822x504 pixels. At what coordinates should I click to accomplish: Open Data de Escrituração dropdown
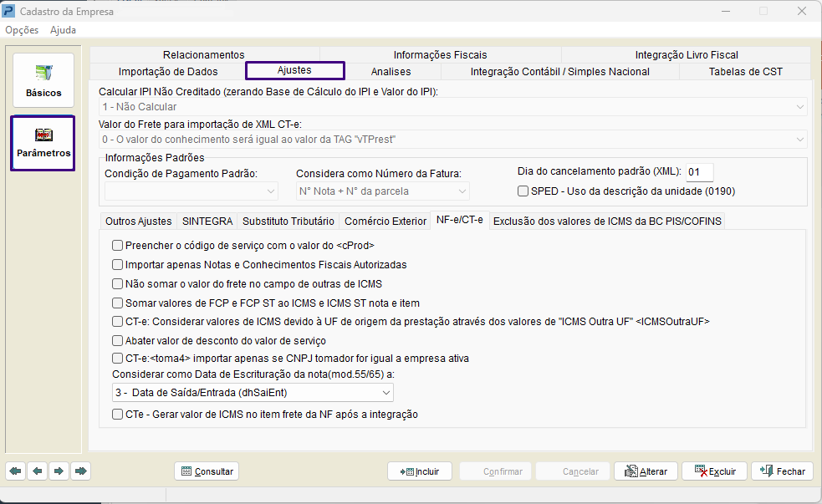point(253,392)
